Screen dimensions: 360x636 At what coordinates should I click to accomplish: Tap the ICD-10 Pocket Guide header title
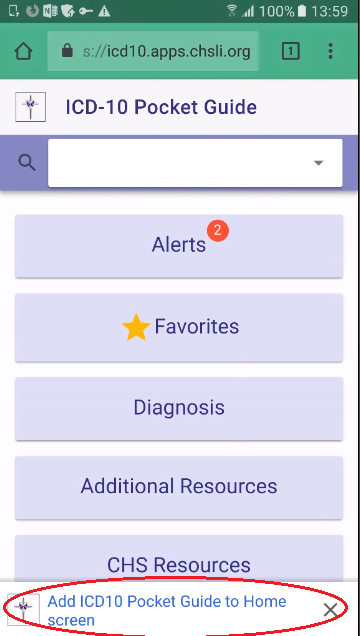[161, 107]
